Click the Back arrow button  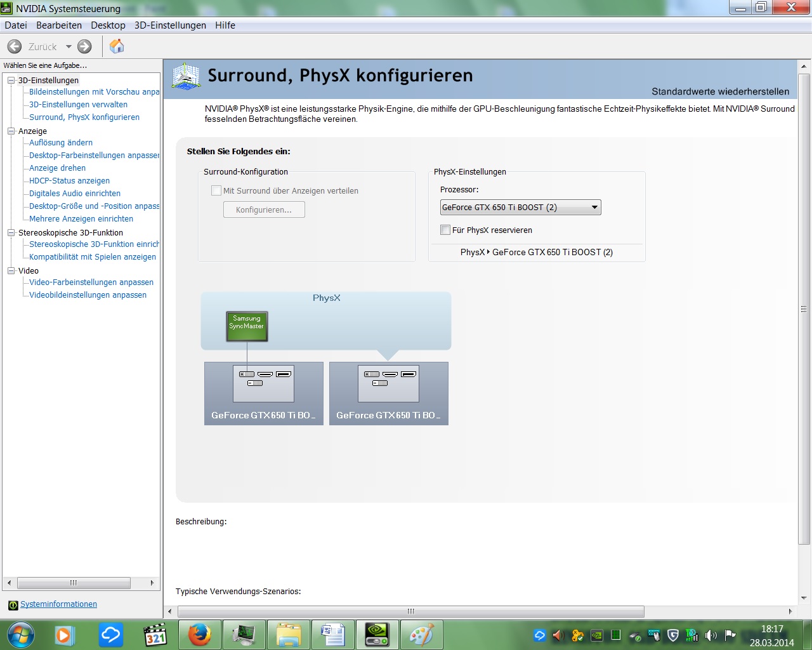click(15, 46)
